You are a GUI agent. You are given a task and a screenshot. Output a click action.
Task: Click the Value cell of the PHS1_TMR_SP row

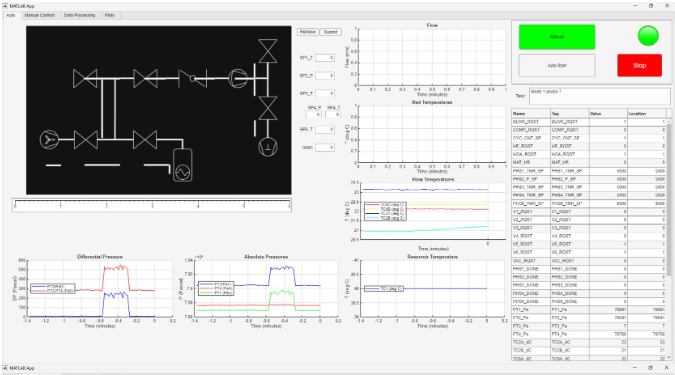point(608,171)
